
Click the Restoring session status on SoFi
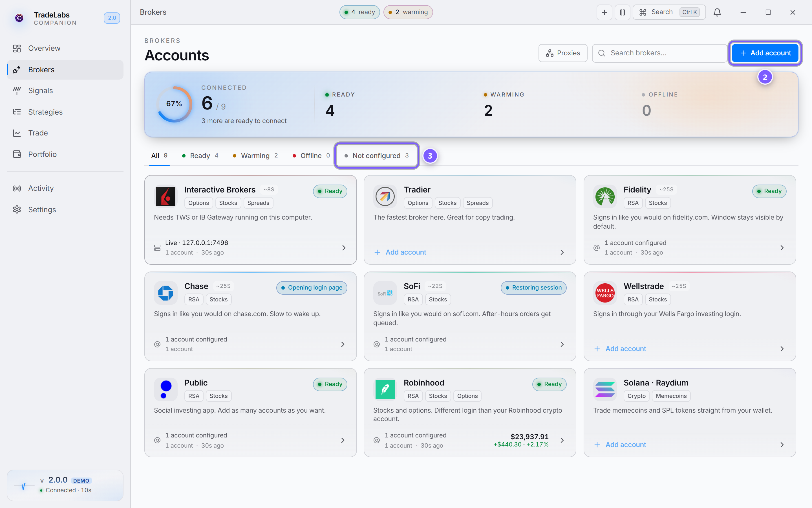[533, 288]
